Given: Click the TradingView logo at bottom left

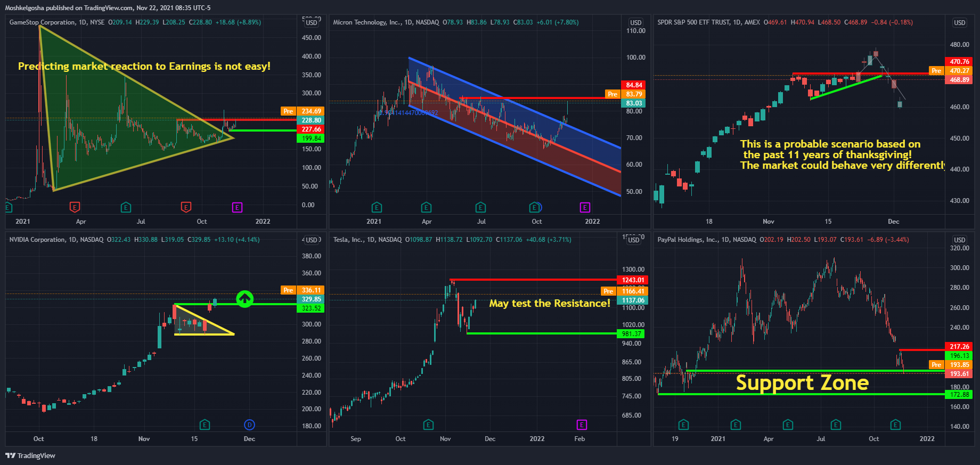Looking at the screenshot, I should point(30,455).
